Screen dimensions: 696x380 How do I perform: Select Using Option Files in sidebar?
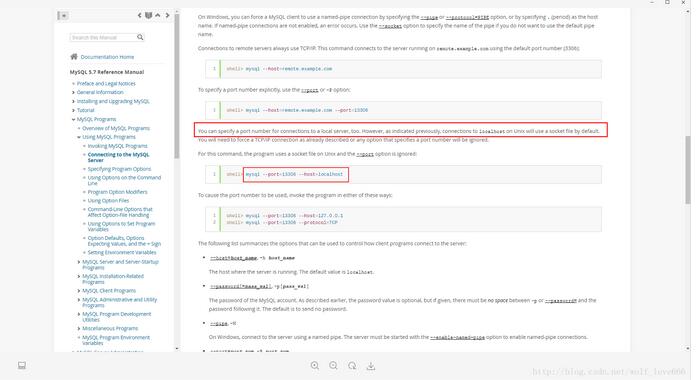pyautogui.click(x=108, y=201)
